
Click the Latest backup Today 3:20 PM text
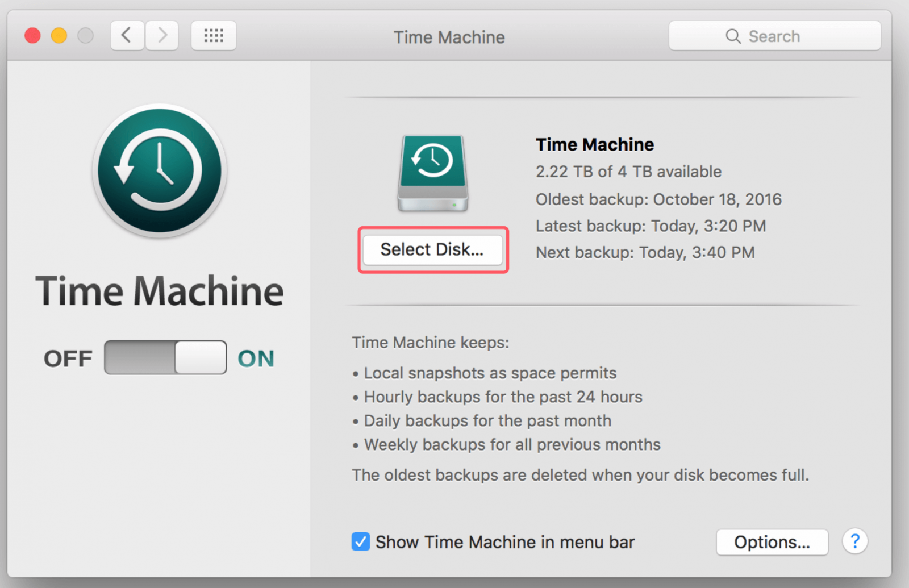click(651, 226)
